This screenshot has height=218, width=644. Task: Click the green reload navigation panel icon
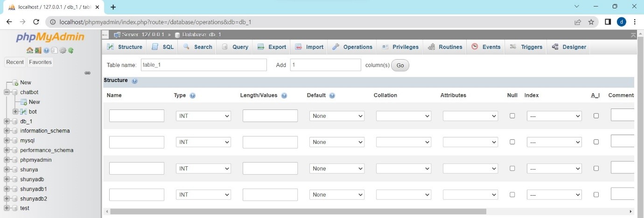[70, 50]
